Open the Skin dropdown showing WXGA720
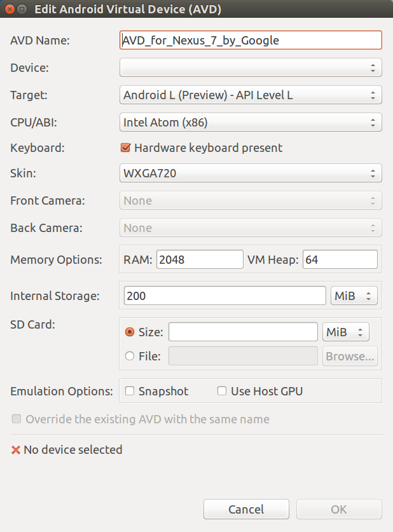The width and height of the screenshot is (393, 532). pyautogui.click(x=251, y=173)
